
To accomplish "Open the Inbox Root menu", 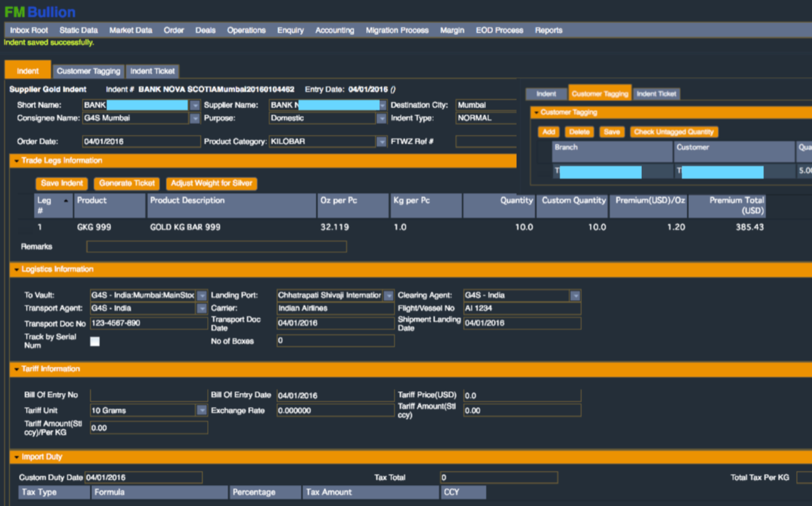I will coord(29,30).
